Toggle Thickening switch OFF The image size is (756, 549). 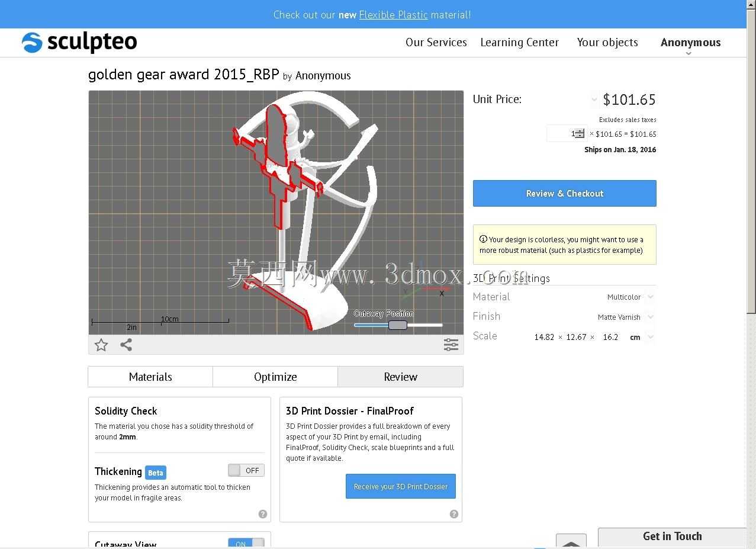pyautogui.click(x=246, y=470)
